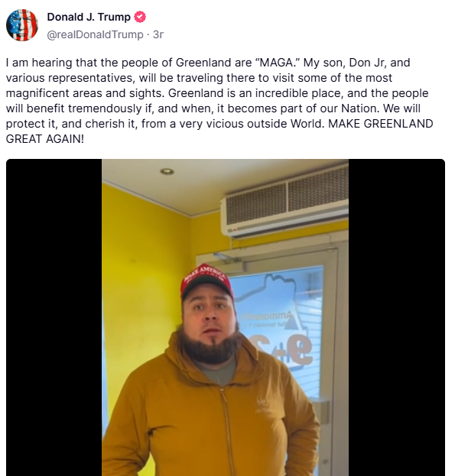Click the wall air conditioner in video

[284, 202]
